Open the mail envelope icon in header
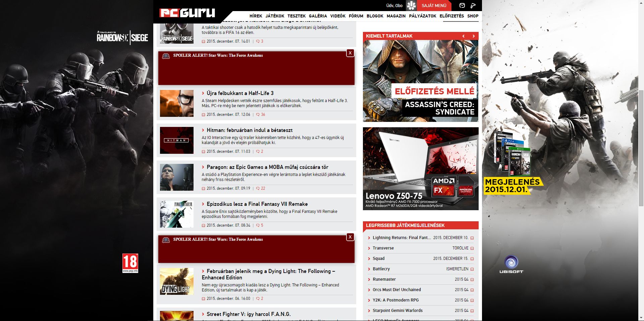The width and height of the screenshot is (644, 321). coord(462,5)
